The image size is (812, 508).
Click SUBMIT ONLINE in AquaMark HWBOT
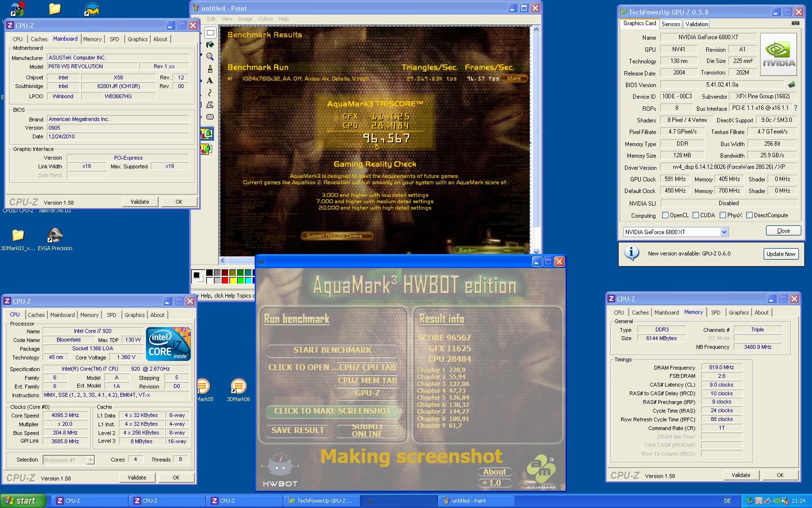point(367,430)
